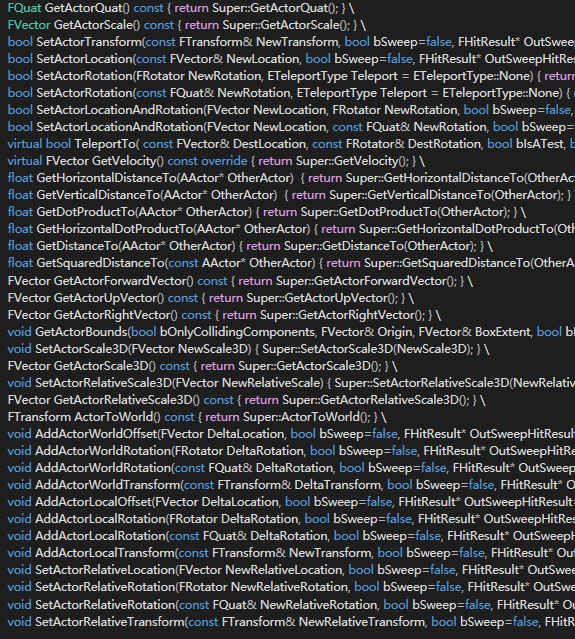Click BoxExtent parameter in GetActorBounds
The width and height of the screenshot is (575, 639).
503,332
